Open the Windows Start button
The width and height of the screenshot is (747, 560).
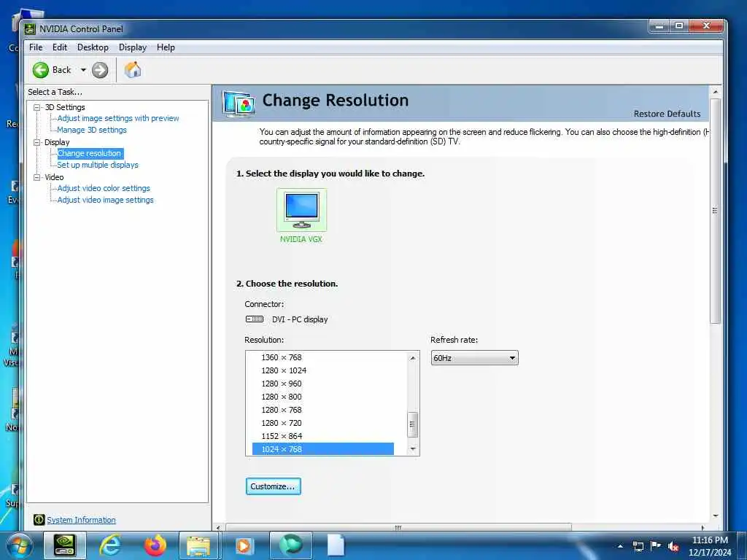point(20,547)
